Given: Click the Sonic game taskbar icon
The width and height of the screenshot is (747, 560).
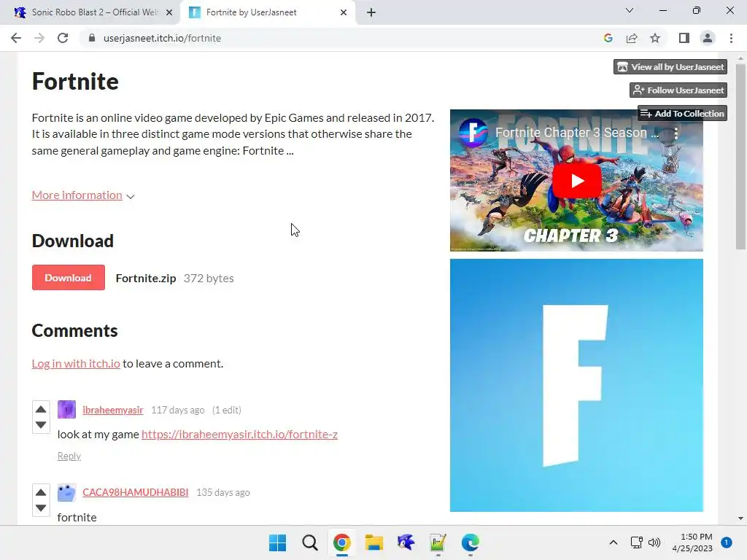Looking at the screenshot, I should (406, 542).
